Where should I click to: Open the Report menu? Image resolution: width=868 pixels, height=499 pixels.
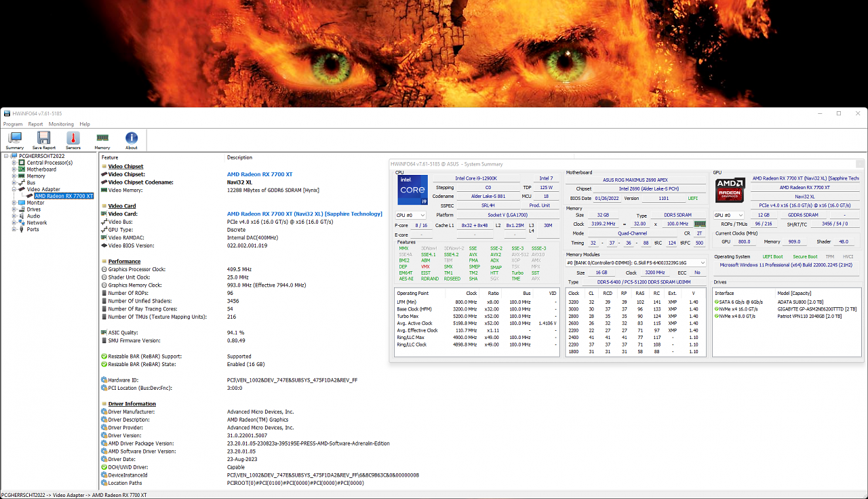pos(35,124)
